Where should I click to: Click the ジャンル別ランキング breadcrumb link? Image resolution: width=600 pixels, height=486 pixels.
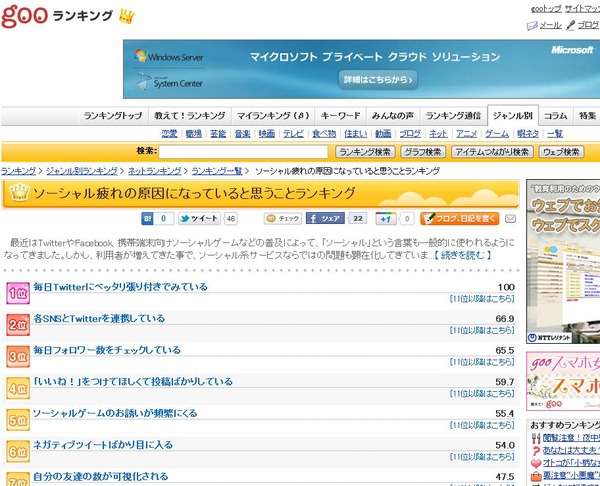82,171
